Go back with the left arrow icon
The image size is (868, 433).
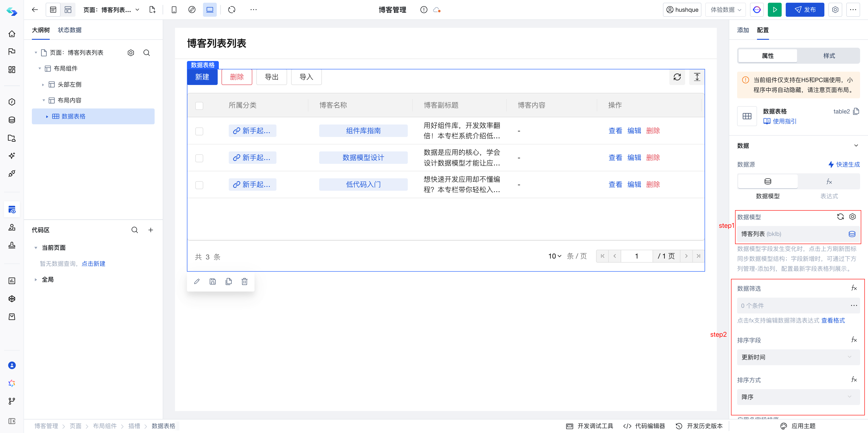(35, 10)
